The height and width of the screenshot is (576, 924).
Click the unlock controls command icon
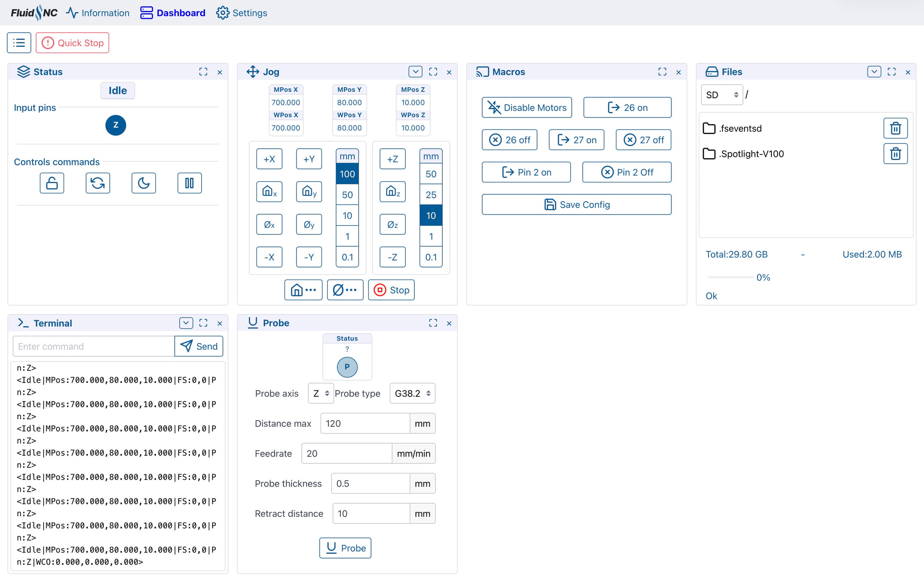[52, 183]
